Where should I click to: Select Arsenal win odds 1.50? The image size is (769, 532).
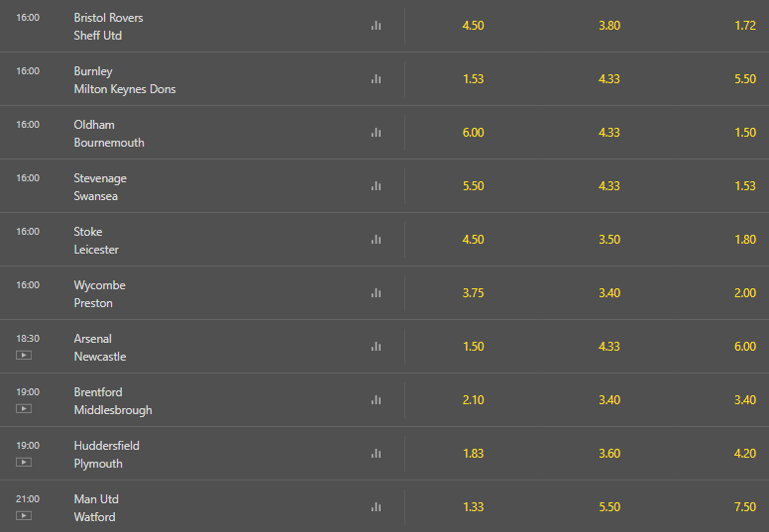(474, 346)
